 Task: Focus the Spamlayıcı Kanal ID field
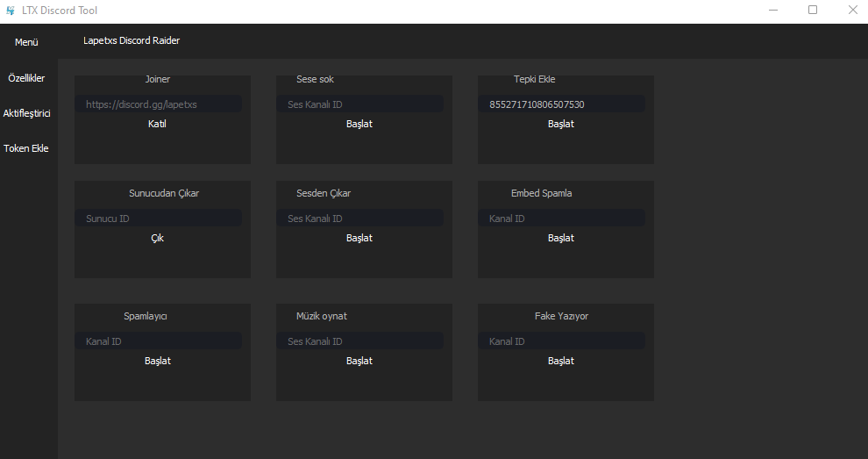(x=159, y=341)
